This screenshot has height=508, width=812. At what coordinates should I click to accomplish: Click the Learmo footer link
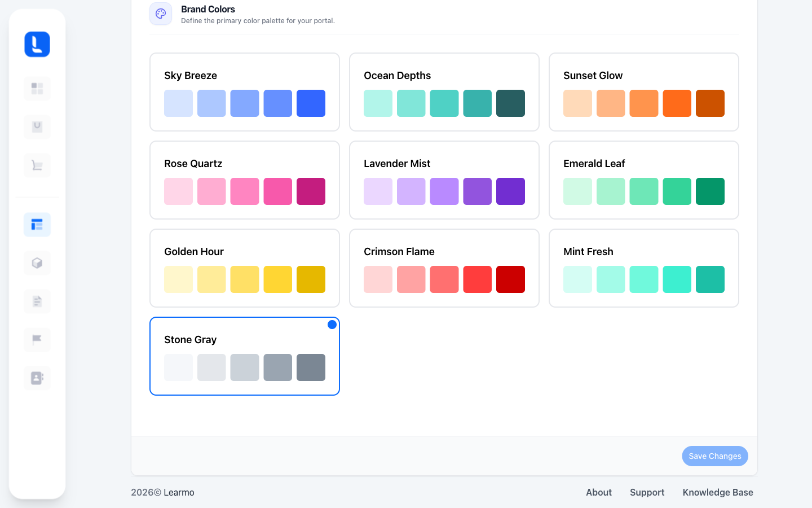[179, 492]
